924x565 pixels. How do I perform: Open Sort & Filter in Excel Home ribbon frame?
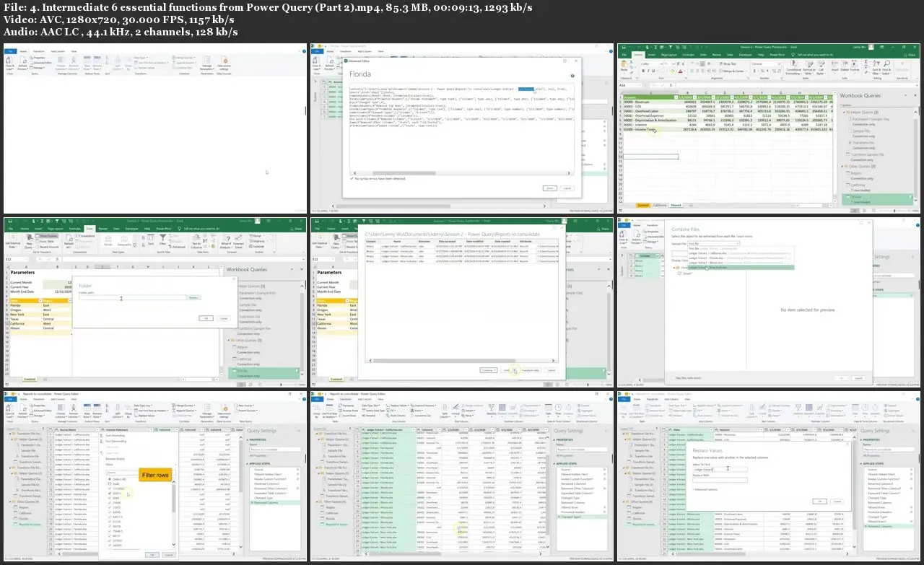coord(876,68)
